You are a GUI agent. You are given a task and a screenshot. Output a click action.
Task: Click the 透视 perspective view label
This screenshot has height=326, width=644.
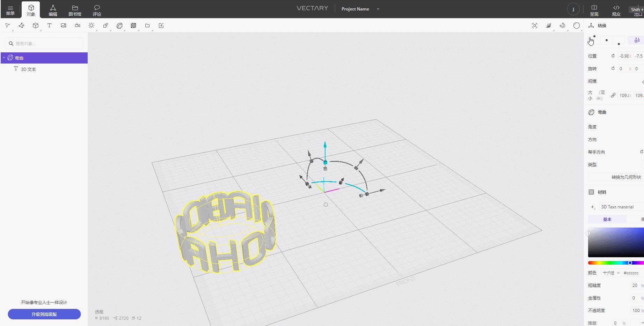click(x=99, y=312)
